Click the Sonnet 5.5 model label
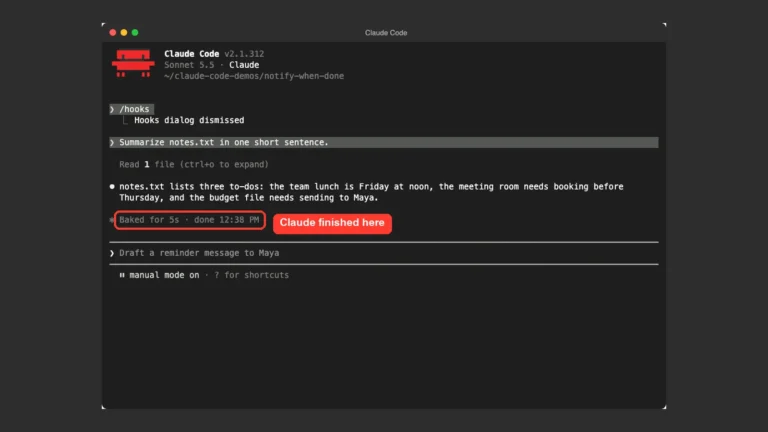This screenshot has width=768, height=432. (x=189, y=65)
